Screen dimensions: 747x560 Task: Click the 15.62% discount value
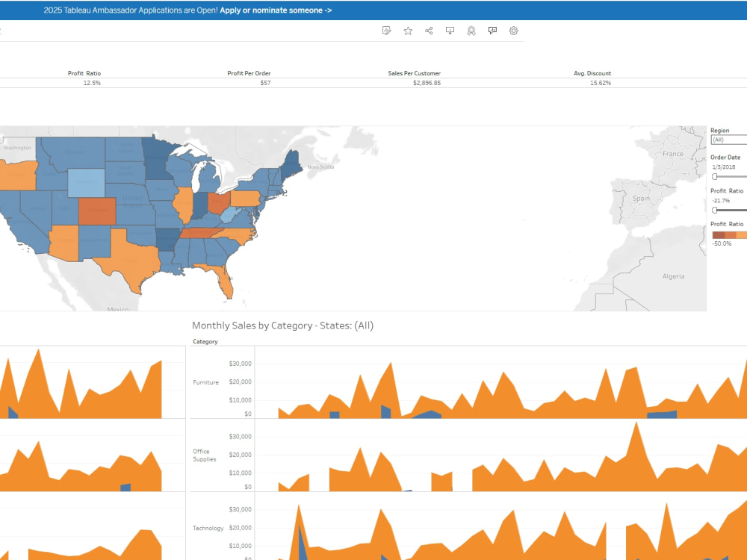pos(601,83)
